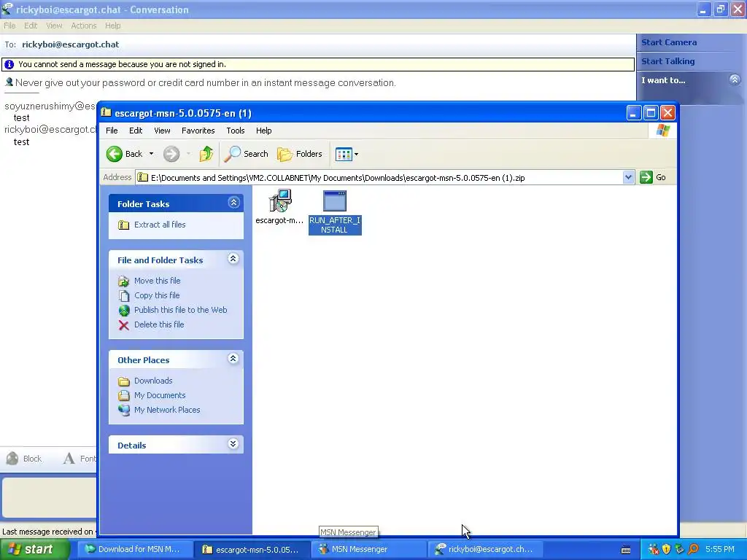The width and height of the screenshot is (747, 560).
Task: Click the escargot-msn-5.0.05... taskbar item
Action: [x=252, y=549]
